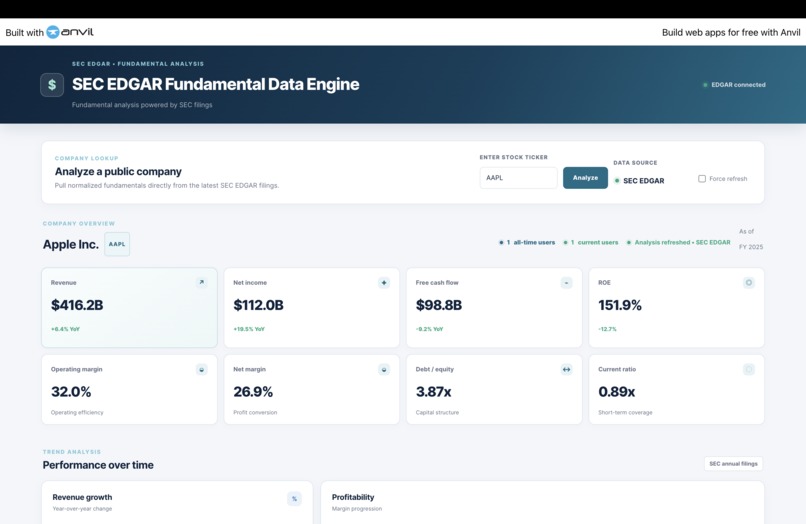Click the Built with text link
The image size is (806, 524).
point(24,32)
